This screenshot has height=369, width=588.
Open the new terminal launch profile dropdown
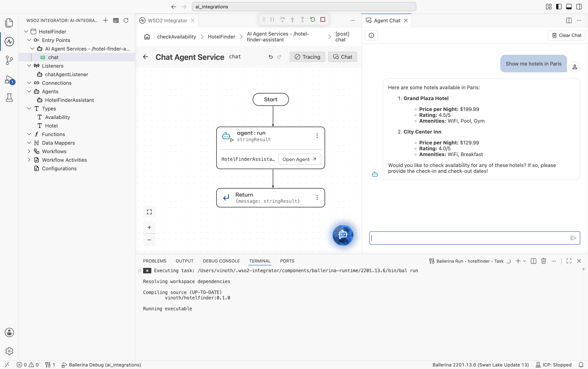[525, 261]
